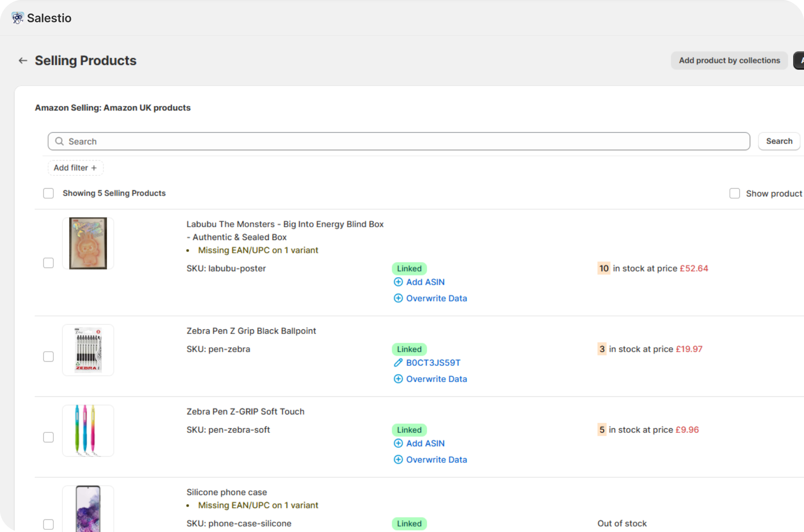The height and width of the screenshot is (532, 804).
Task: Select Zebra Pen Z Grip Black Ballpoint checkbox
Action: point(48,357)
